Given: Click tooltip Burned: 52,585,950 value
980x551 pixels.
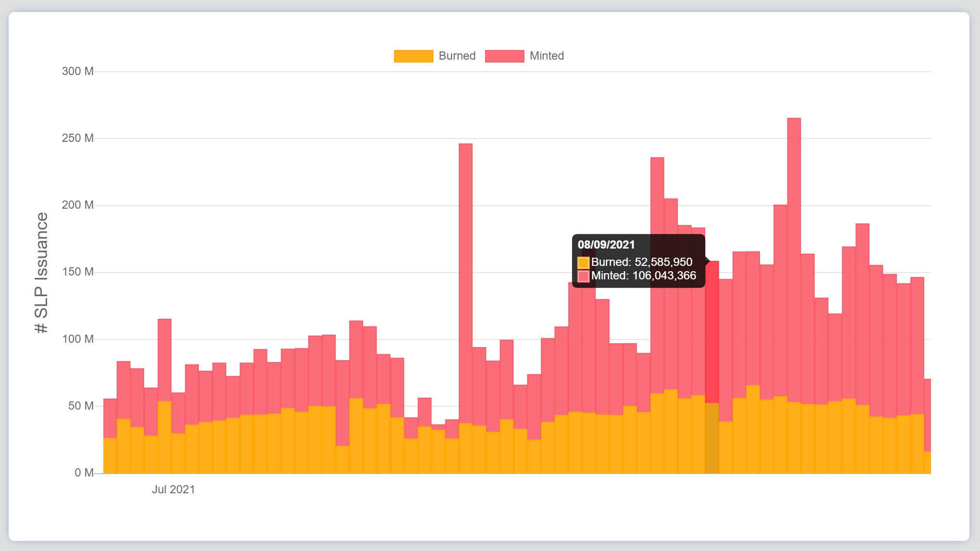Looking at the screenshot, I should pos(642,262).
